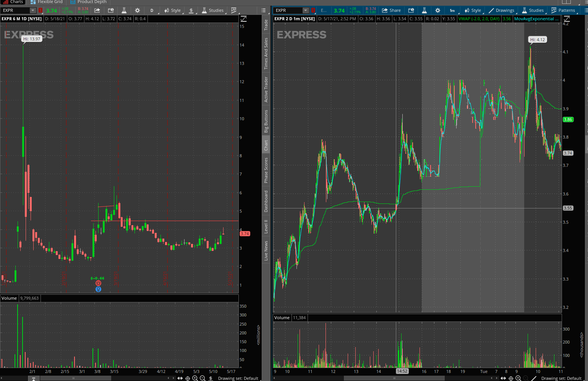Expand the right chart symbol dropdown arrow
The height and width of the screenshot is (381, 588).
[306, 10]
